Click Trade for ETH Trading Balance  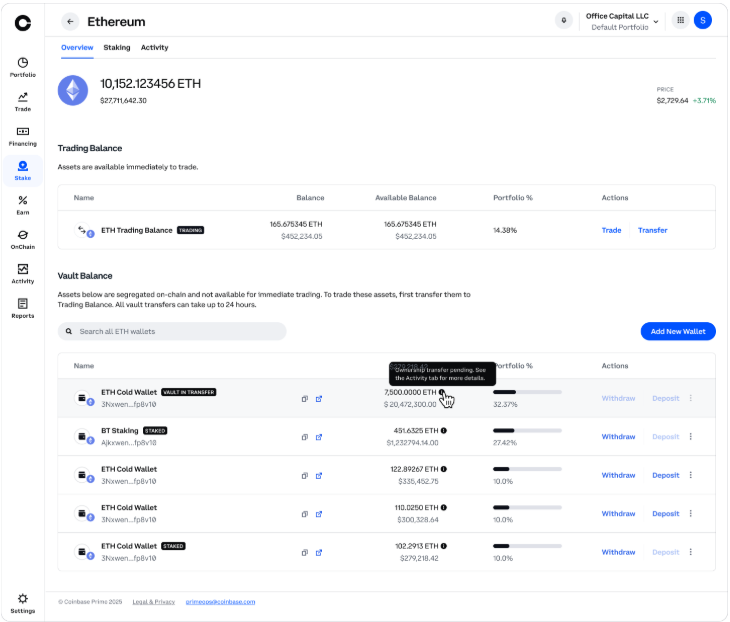pyautogui.click(x=611, y=230)
